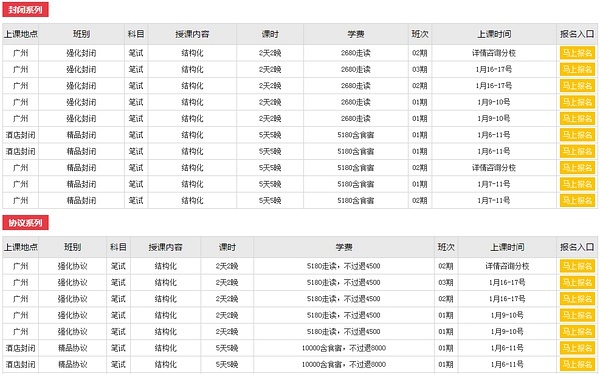
Task: Click 5180走读 fee in 强化协议 03期 row
Action: point(344,283)
